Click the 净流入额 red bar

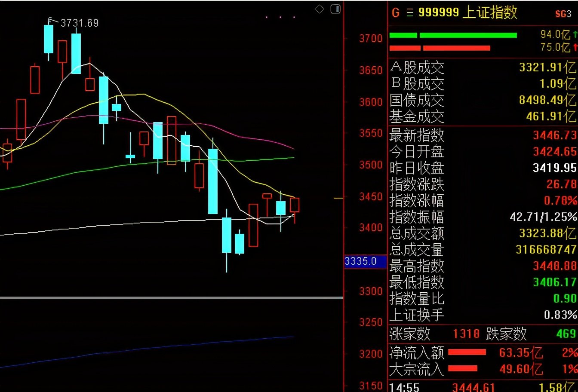click(x=467, y=352)
